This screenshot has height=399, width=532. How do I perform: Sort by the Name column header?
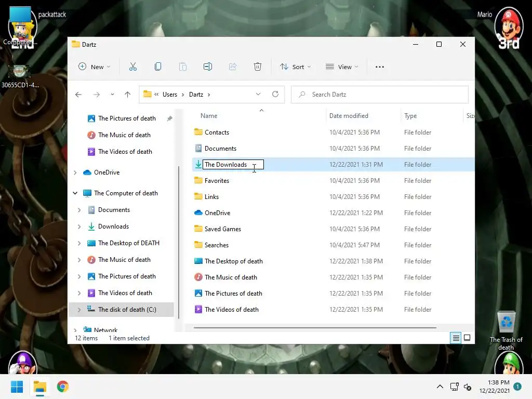point(209,116)
